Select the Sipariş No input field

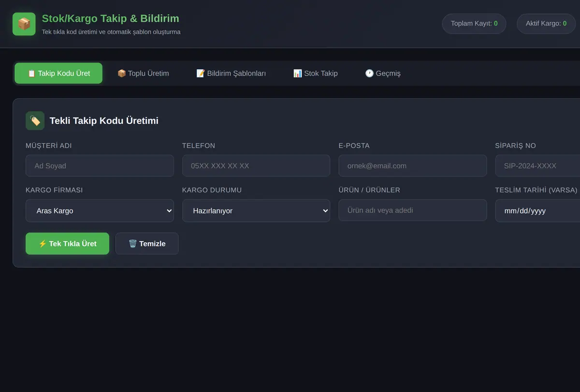pos(537,166)
